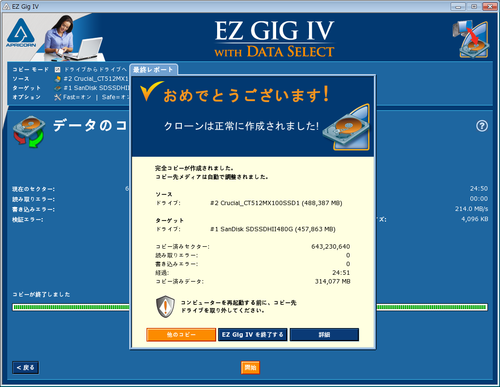Select the 最終レポート tab
This screenshot has height=387, width=500.
(x=153, y=70)
